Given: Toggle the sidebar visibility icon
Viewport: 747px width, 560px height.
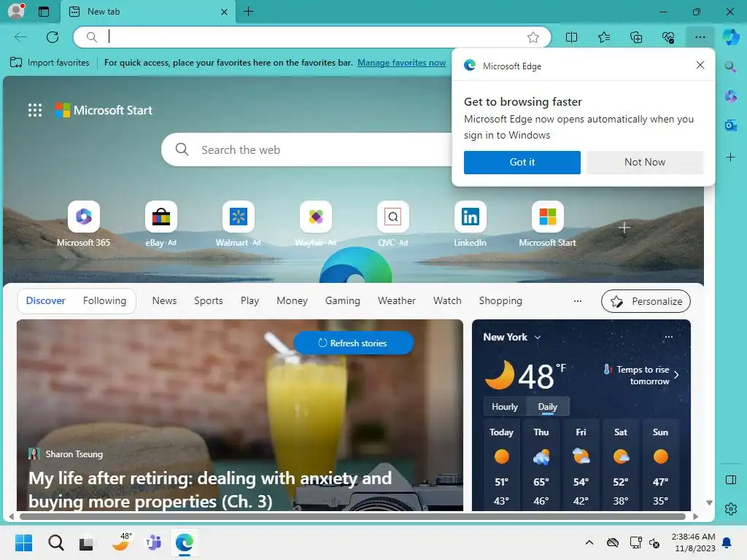Looking at the screenshot, I should 730,480.
